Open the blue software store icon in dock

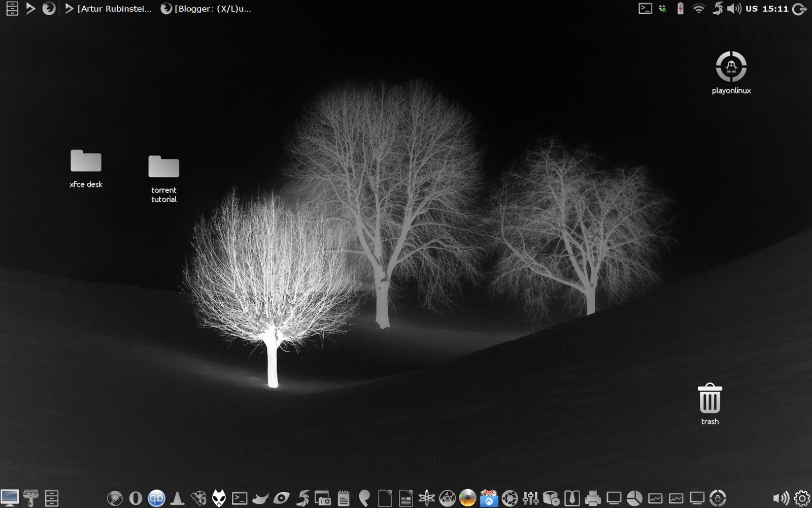489,498
